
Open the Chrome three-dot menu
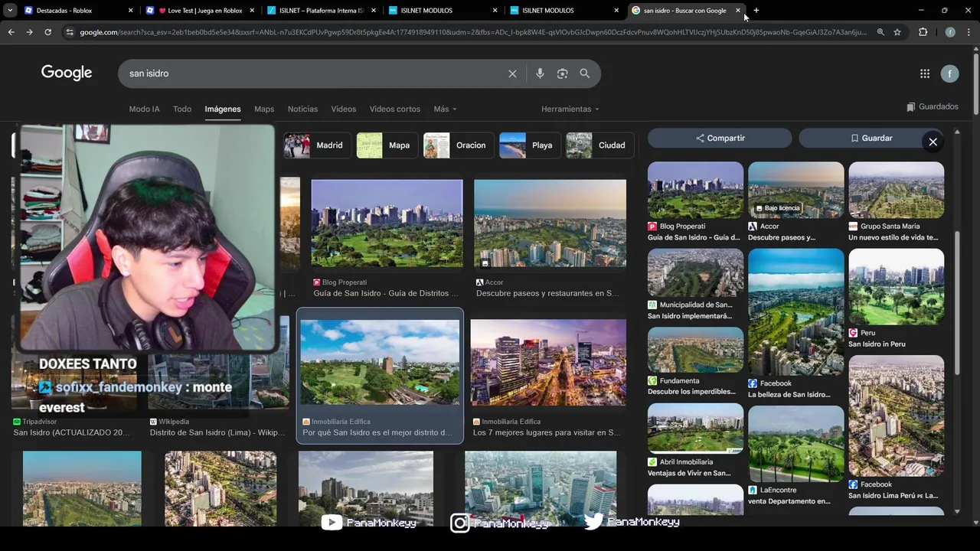point(969,32)
